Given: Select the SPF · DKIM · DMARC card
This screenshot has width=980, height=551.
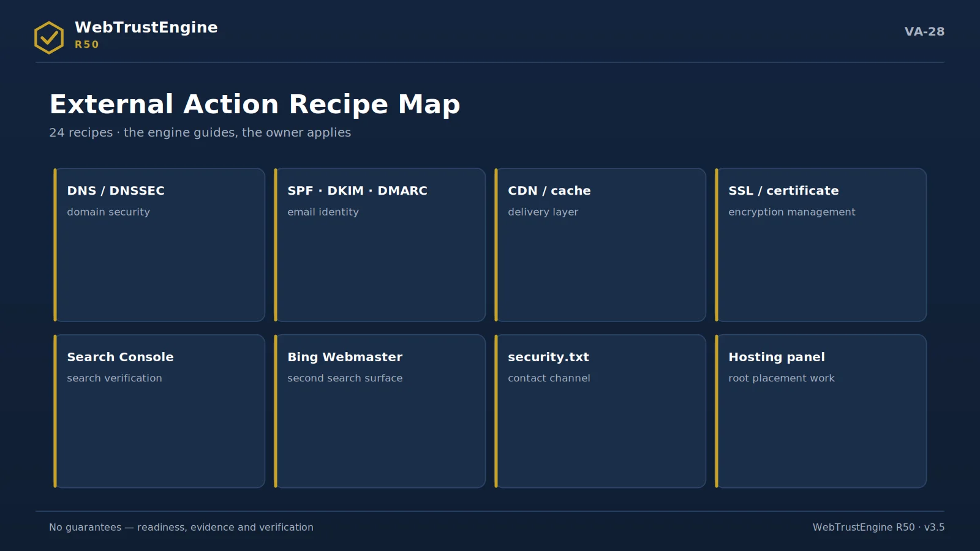Looking at the screenshot, I should click(x=380, y=245).
